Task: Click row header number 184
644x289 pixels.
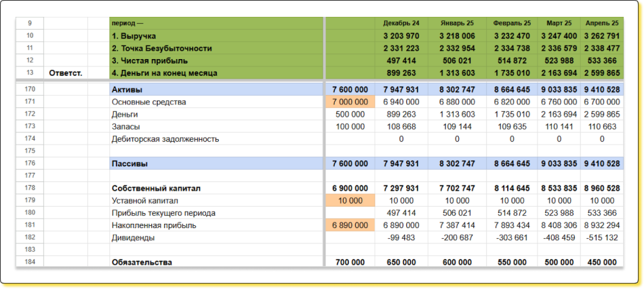Action: (x=29, y=262)
